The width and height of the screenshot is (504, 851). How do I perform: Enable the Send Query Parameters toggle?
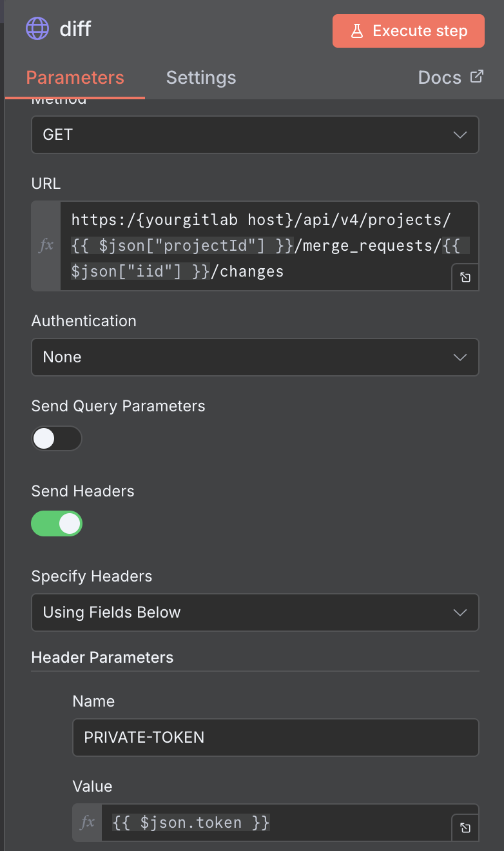(57, 438)
